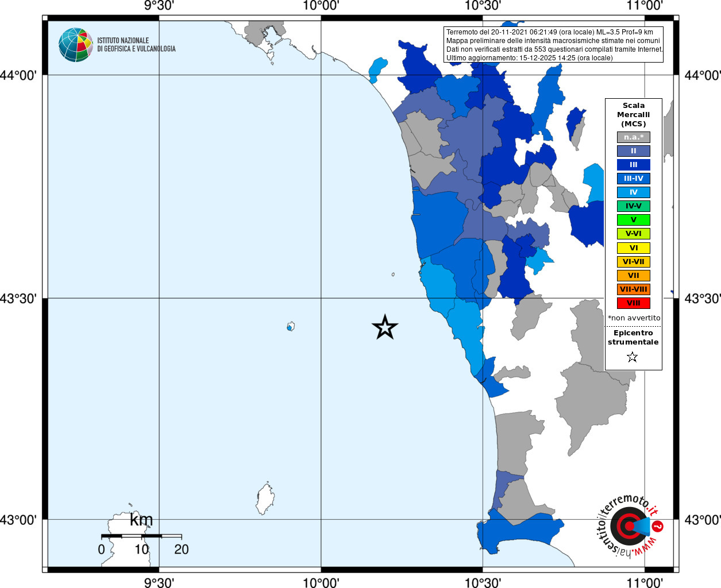
Task: Click the top 11°00' longitude label
Action: point(645,6)
